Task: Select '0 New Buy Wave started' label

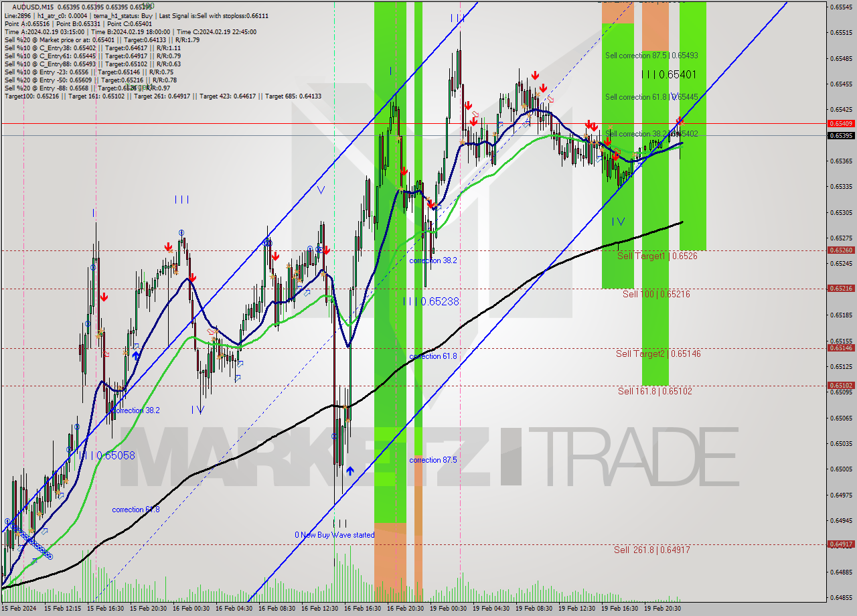Action: point(335,535)
